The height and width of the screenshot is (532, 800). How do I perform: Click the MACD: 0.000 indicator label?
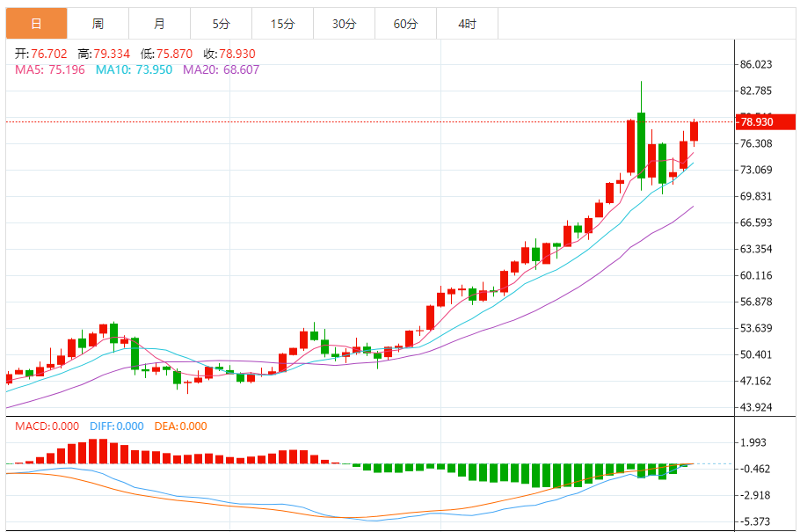(x=48, y=426)
